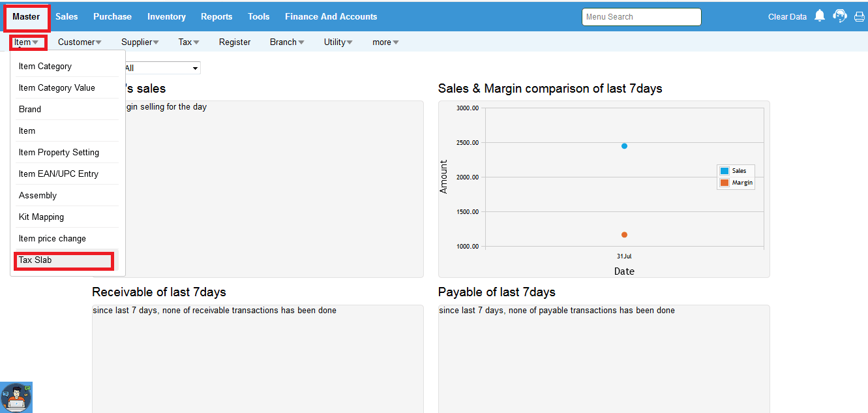Click the customer support headset icon
Viewport: 868px width, 413px height.
tap(840, 16)
